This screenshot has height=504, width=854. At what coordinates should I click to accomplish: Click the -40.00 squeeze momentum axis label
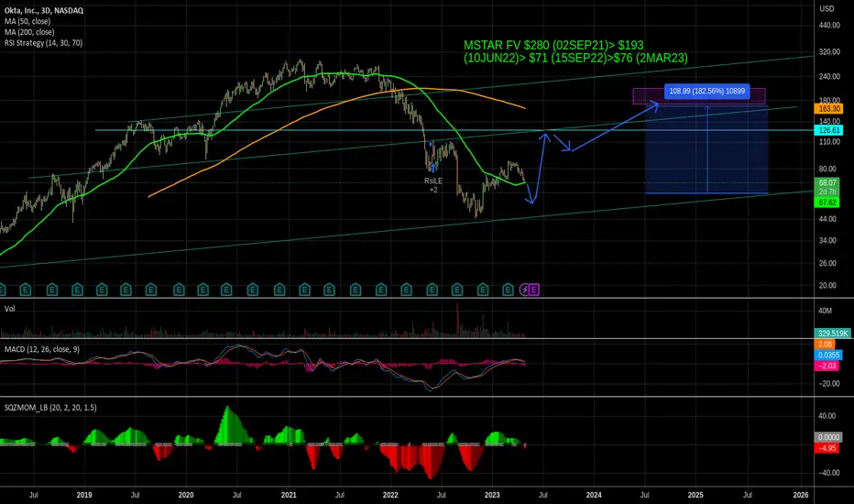[x=829, y=473]
